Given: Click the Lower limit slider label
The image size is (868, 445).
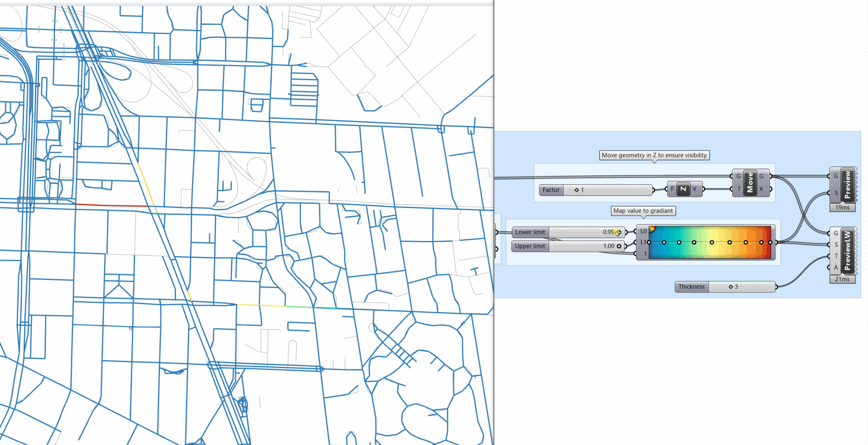Looking at the screenshot, I should click(x=530, y=232).
